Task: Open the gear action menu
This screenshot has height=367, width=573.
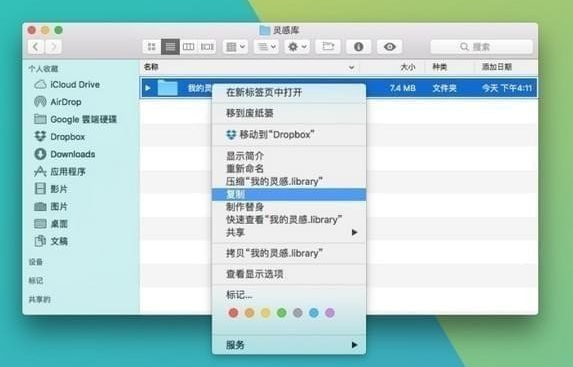Action: [x=297, y=47]
